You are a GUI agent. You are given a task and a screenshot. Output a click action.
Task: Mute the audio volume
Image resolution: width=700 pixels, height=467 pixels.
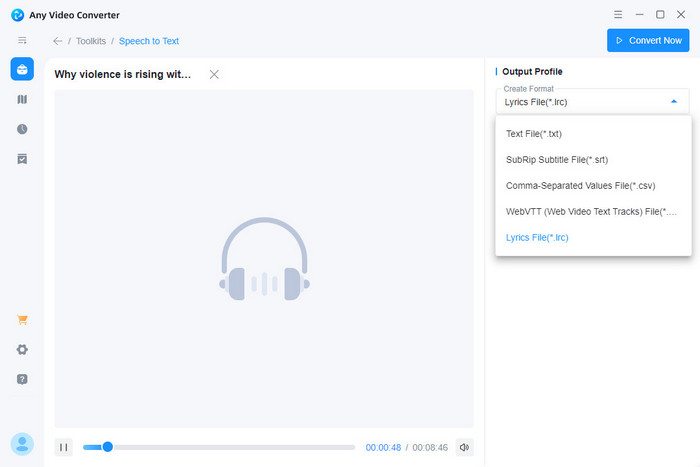464,447
